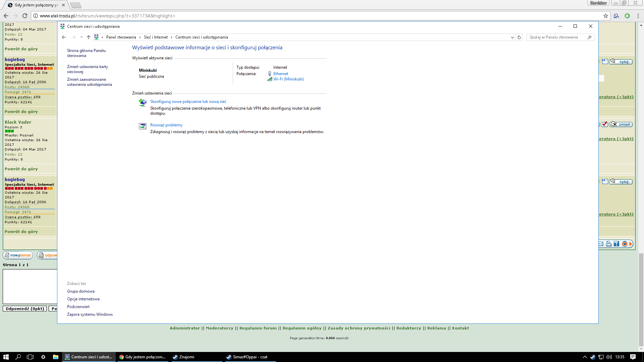Select Panel sterowania in the breadcrumb
Screen dimensions: 644x362
pyautogui.click(x=121, y=37)
